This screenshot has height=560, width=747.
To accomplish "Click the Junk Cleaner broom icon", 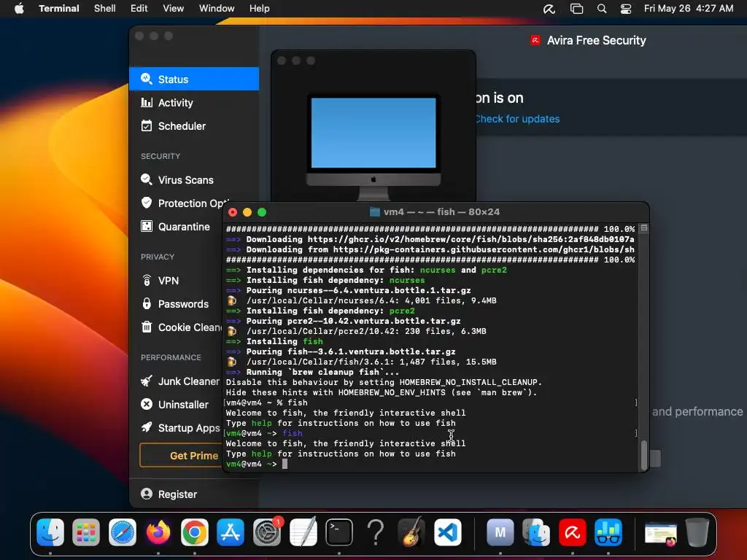I will pos(146,381).
